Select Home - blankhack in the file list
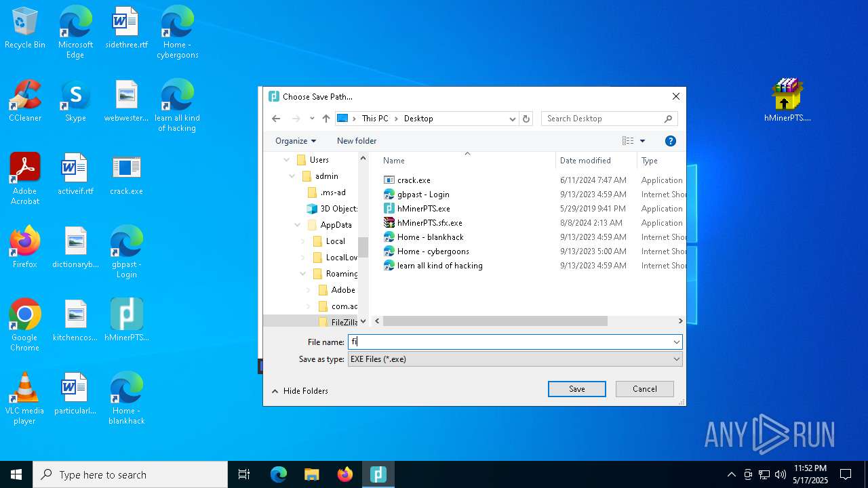This screenshot has height=488, width=868. tap(430, 237)
